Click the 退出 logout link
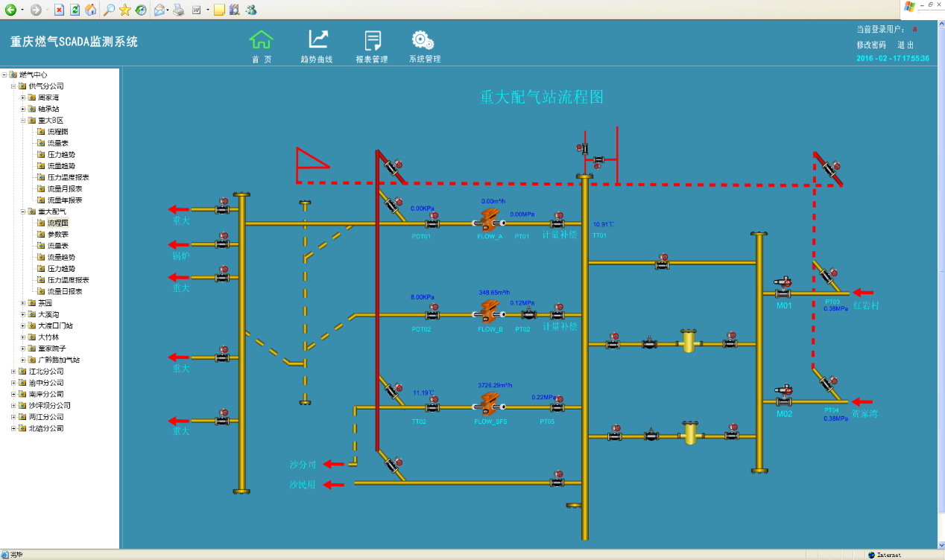 pos(906,45)
